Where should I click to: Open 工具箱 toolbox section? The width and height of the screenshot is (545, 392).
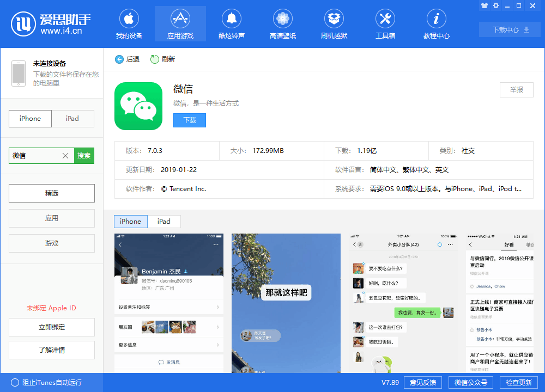tap(385, 24)
